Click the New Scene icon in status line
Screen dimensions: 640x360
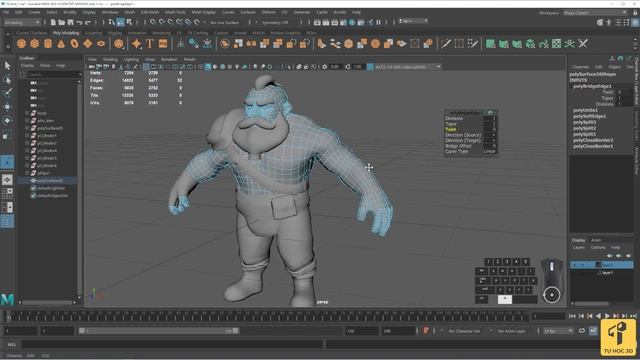(53, 22)
